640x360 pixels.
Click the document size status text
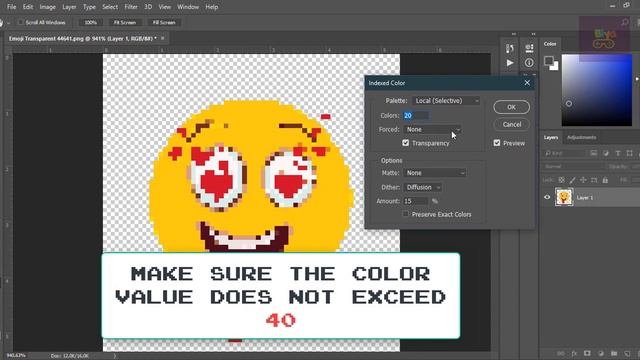point(69,356)
